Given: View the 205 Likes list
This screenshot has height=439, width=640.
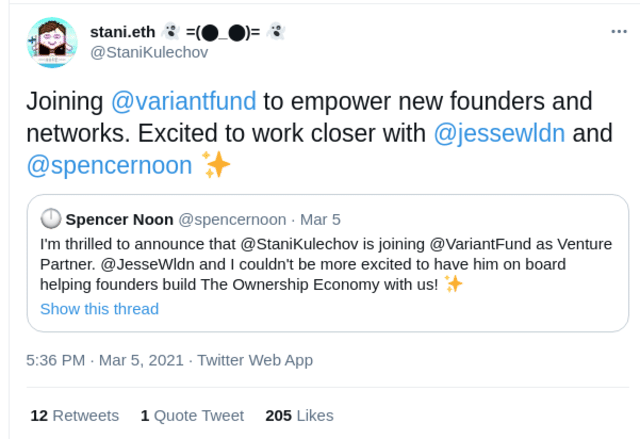Looking at the screenshot, I should [x=299, y=415].
